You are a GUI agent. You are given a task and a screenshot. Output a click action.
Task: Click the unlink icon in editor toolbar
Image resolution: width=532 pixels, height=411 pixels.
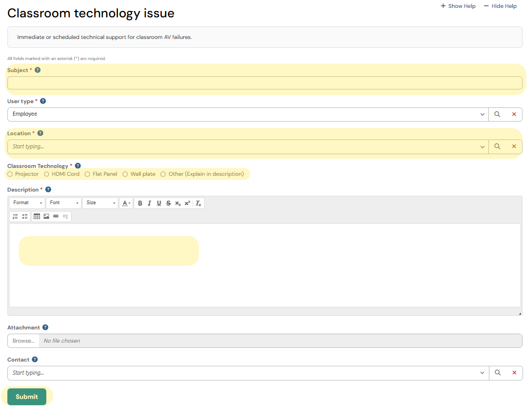coord(65,216)
